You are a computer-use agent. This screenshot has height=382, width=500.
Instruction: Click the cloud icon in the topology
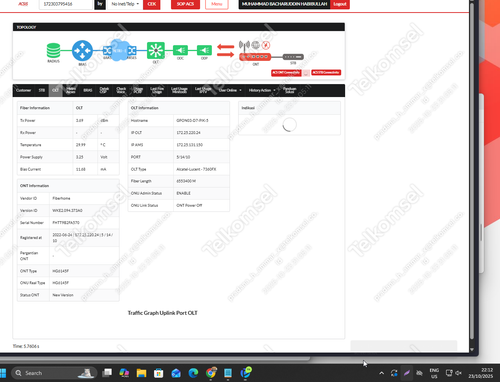click(119, 50)
